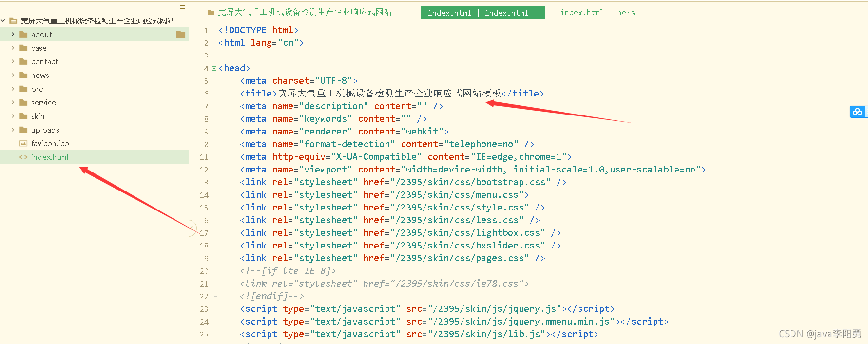Image resolution: width=868 pixels, height=344 pixels.
Task: Click the about folder icon
Action: point(23,35)
